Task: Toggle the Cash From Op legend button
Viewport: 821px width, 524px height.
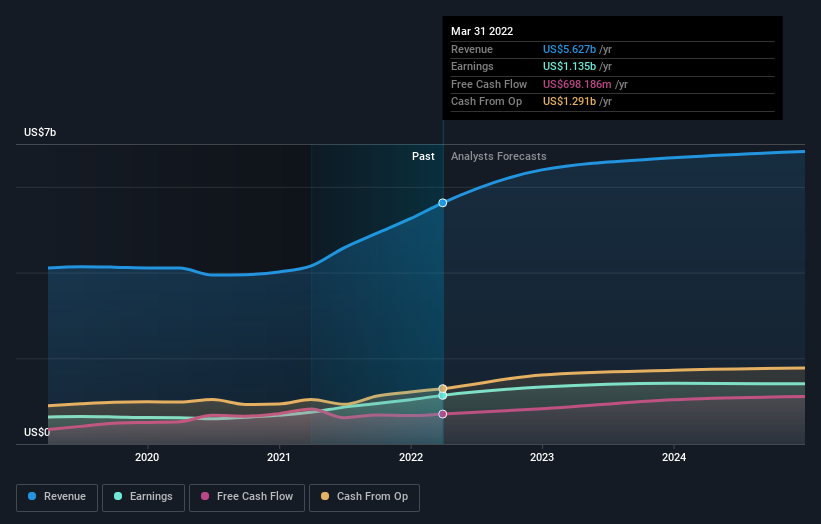Action: 364,497
